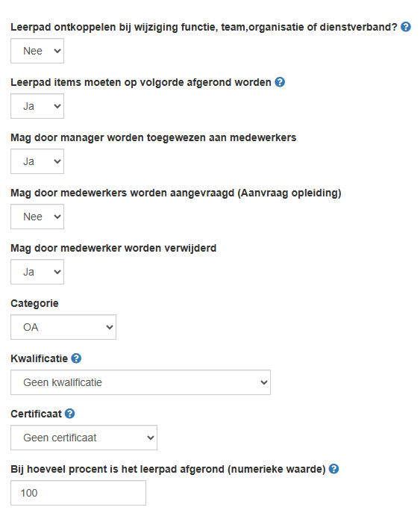The height and width of the screenshot is (513, 420).
Task: Open help icon for Leerpad ontkoppelen question
Action: [406, 27]
